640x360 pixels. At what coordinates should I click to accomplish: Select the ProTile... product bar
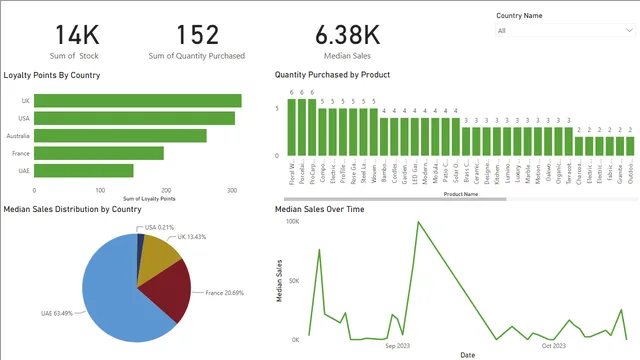(343, 132)
